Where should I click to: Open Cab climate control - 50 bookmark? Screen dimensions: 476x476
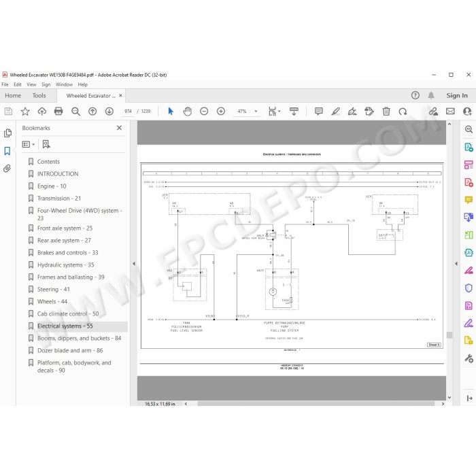pos(68,313)
